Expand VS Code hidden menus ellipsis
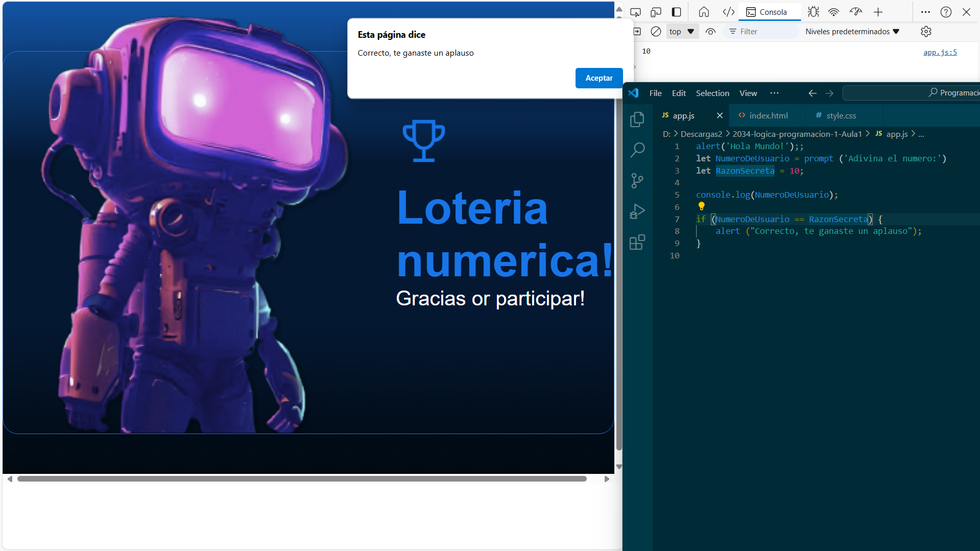This screenshot has height=551, width=980. pyautogui.click(x=774, y=93)
